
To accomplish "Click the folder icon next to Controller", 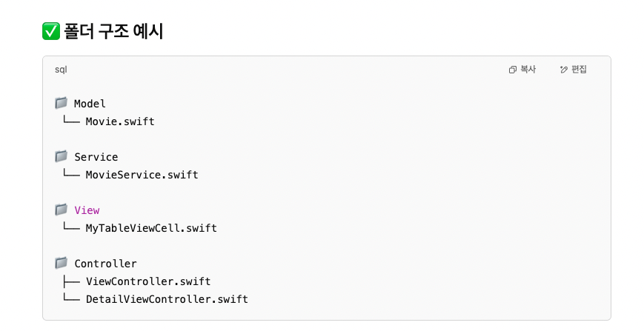I will point(61,263).
